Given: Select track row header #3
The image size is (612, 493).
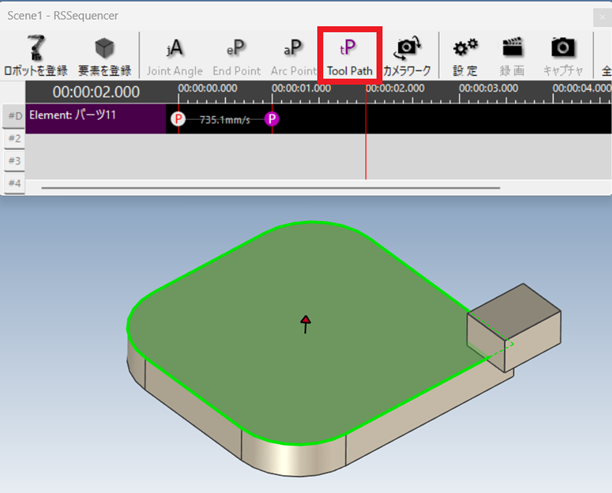Looking at the screenshot, I should click(x=14, y=160).
